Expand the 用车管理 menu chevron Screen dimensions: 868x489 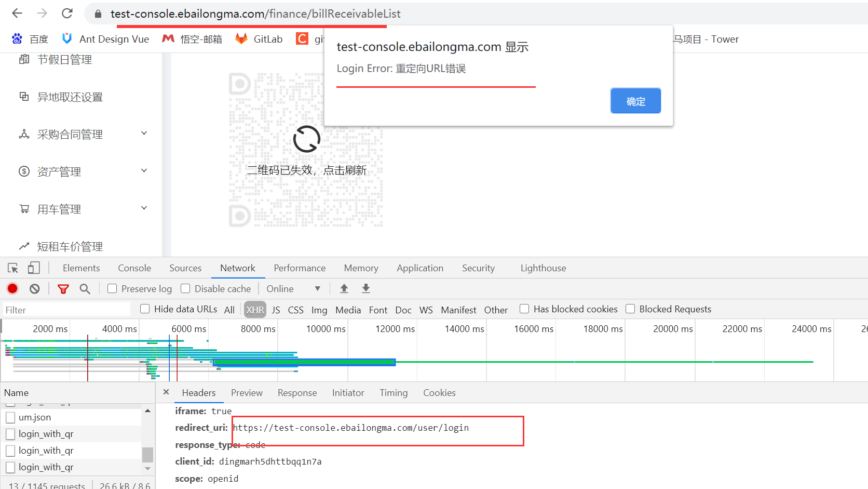coord(144,208)
